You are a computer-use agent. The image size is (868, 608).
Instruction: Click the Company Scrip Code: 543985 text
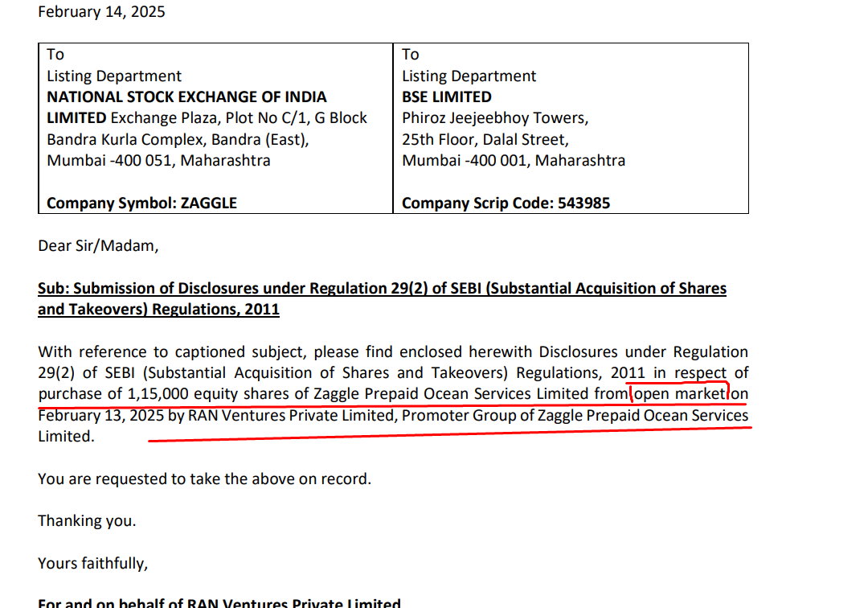pyautogui.click(x=506, y=203)
